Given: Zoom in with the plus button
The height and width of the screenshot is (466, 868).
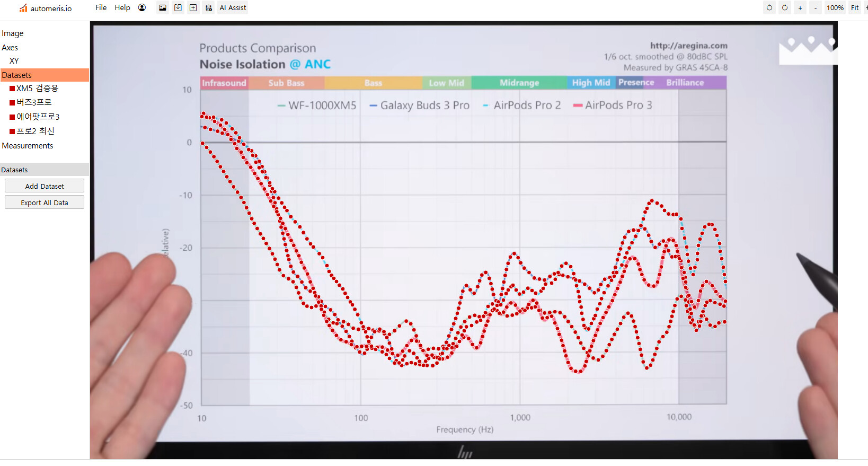Looking at the screenshot, I should (x=800, y=7).
